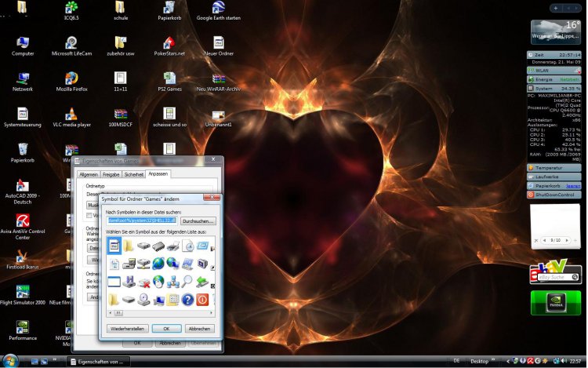Click the Microsoft LifeCam desktop icon

tap(71, 46)
